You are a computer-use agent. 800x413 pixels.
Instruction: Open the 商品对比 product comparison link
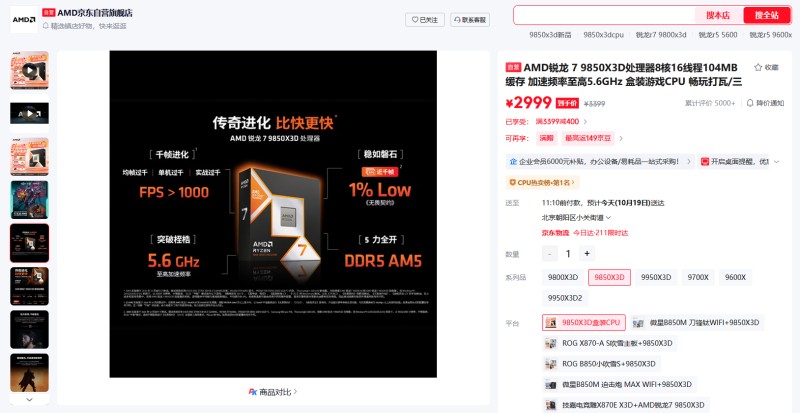point(273,392)
